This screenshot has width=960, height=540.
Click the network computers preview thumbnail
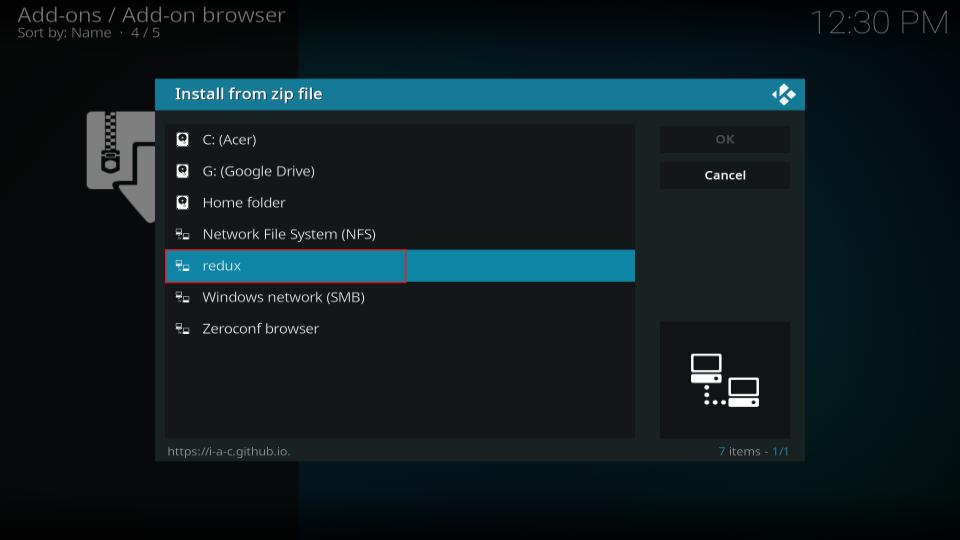click(x=725, y=380)
